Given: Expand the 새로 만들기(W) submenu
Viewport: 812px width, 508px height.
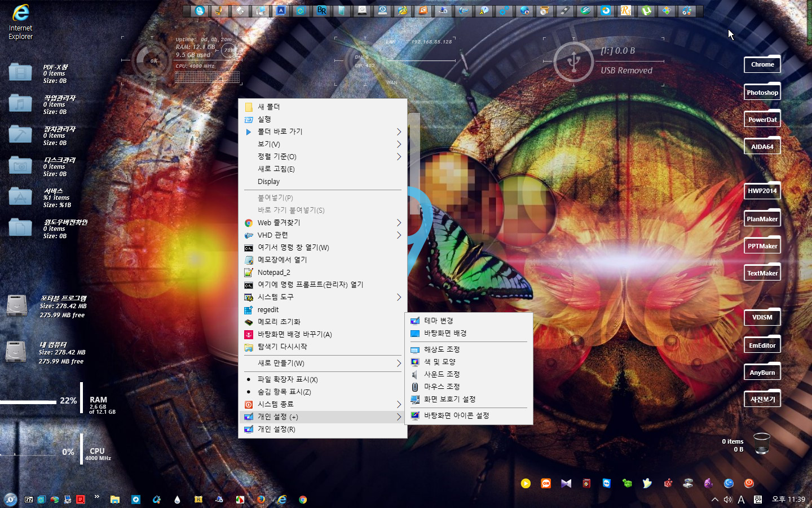Looking at the screenshot, I should point(323,363).
